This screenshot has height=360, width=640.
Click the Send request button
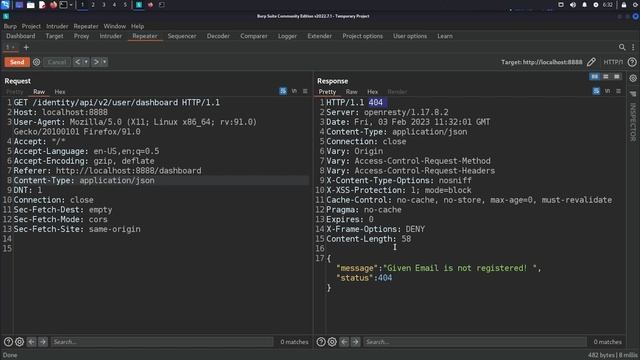[x=17, y=62]
